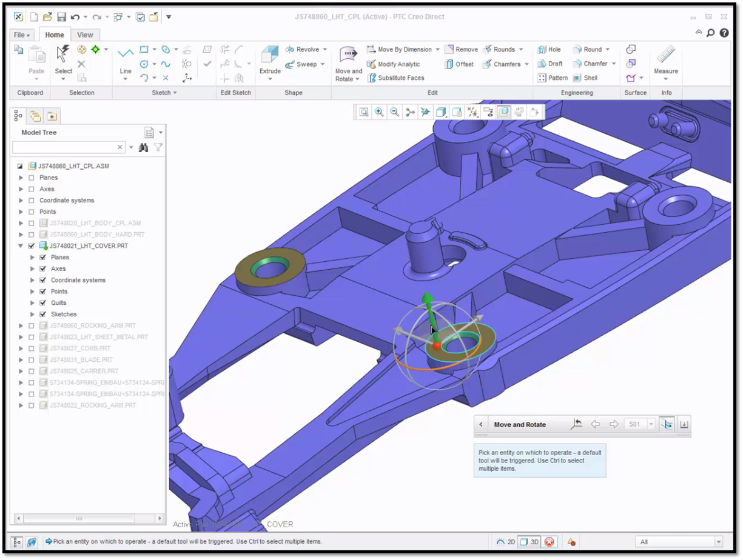The image size is (743, 560).
Task: Expand the JS748025_CARRIER.PRT node
Action: coord(21,371)
